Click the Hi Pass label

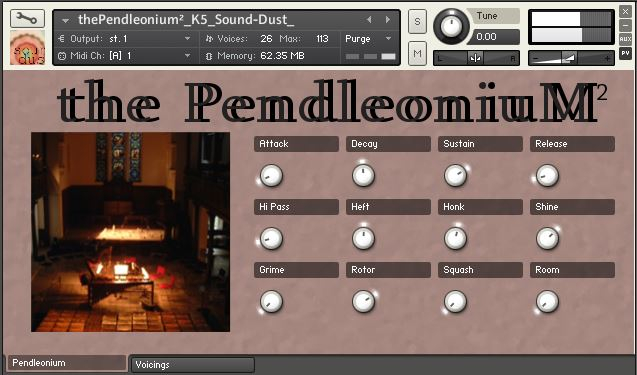(x=296, y=207)
